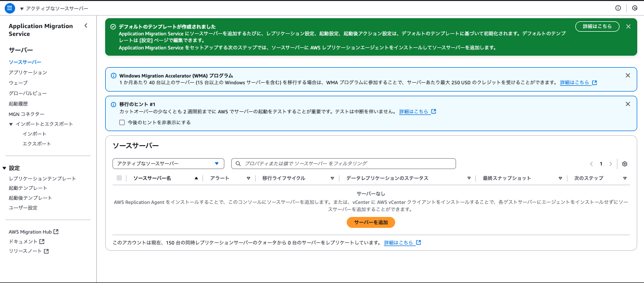Sort by 移行ライフサイクル column arrow
The width and height of the screenshot is (644, 283).
[x=332, y=178]
